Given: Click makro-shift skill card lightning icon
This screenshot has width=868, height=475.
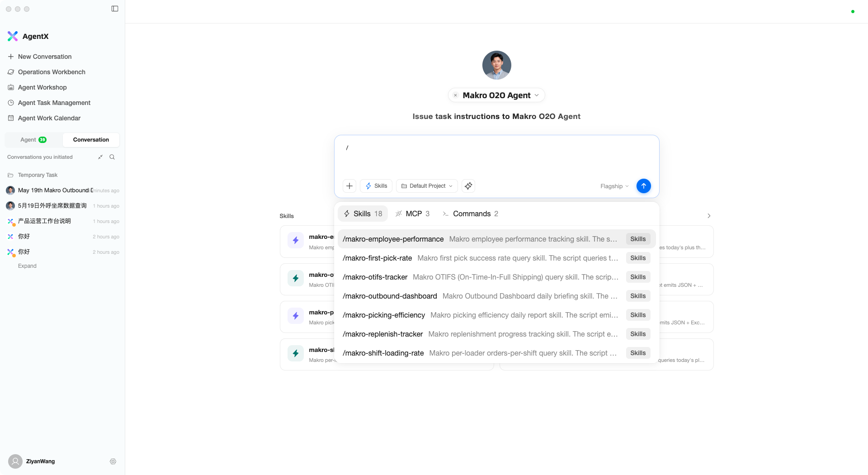Looking at the screenshot, I should pos(296,353).
